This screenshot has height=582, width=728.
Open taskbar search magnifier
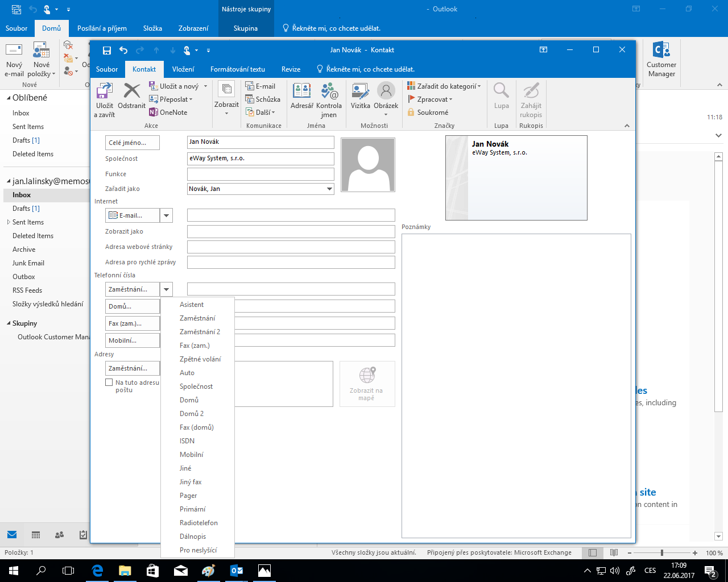click(x=41, y=571)
